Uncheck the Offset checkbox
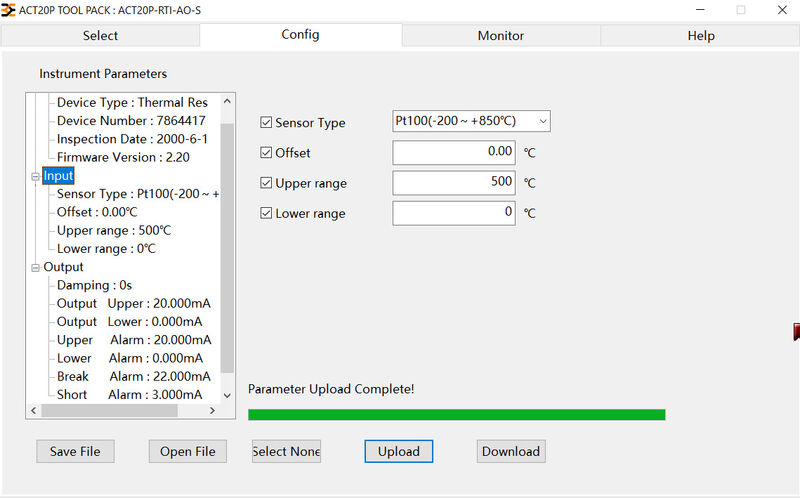The width and height of the screenshot is (800, 498). (x=266, y=153)
